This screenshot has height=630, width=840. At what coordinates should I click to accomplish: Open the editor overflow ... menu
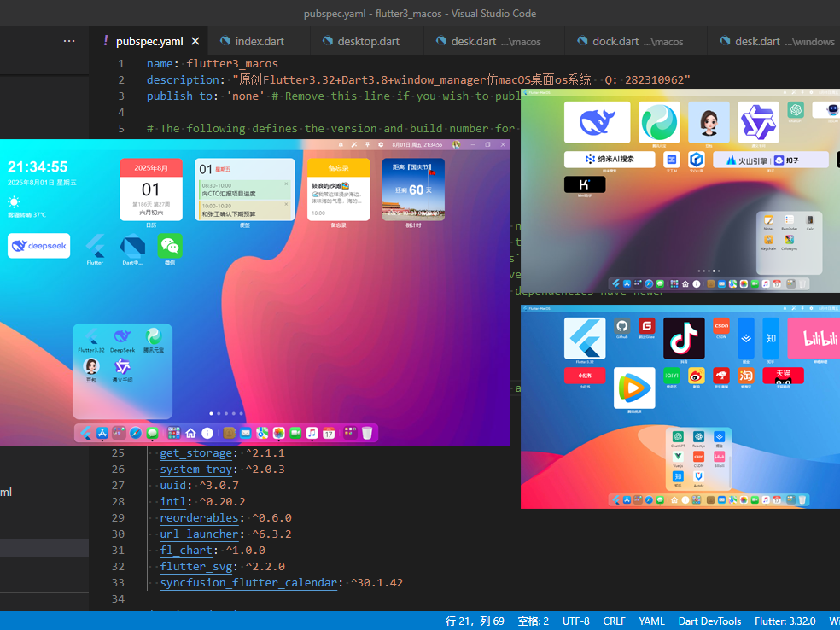pos(69,40)
